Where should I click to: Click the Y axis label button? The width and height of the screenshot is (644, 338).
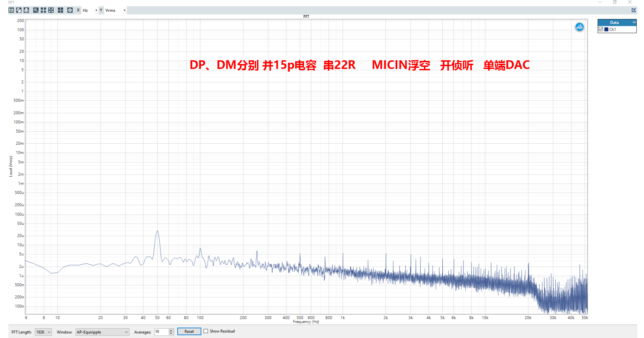tap(101, 10)
